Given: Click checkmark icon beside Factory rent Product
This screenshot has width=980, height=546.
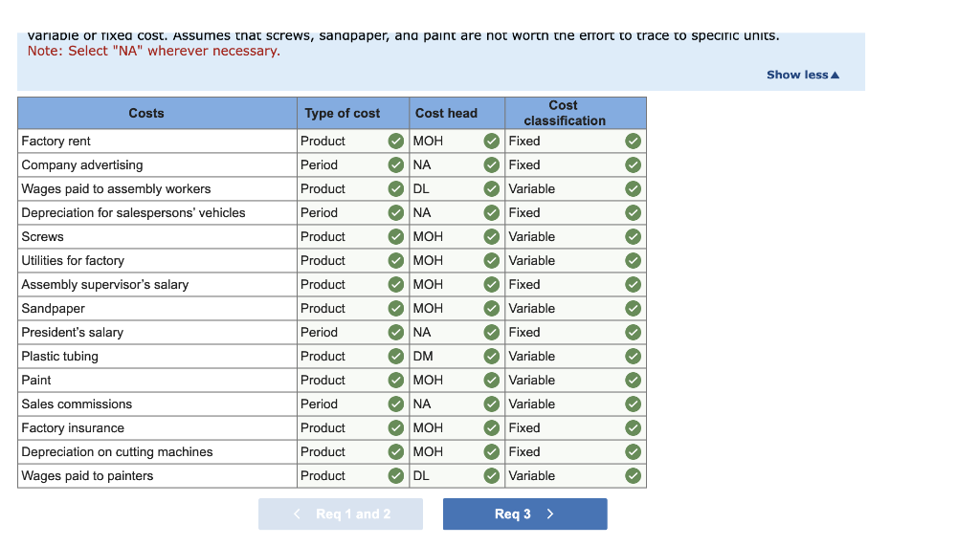Looking at the screenshot, I should pyautogui.click(x=395, y=142).
